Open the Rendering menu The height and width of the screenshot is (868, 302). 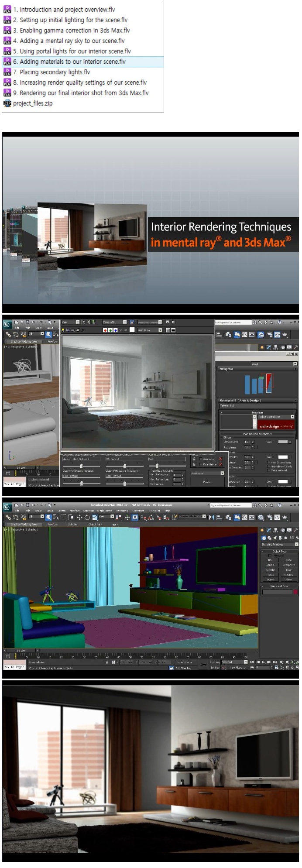point(122,510)
